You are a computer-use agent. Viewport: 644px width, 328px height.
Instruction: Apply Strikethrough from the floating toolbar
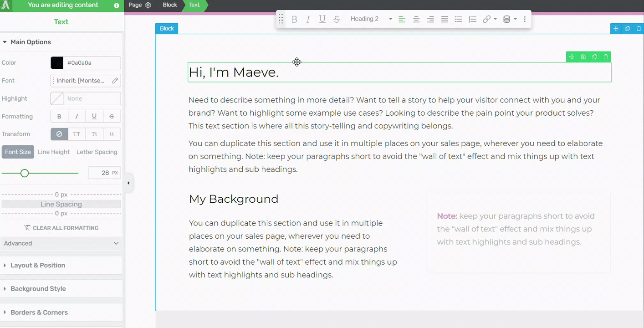337,19
